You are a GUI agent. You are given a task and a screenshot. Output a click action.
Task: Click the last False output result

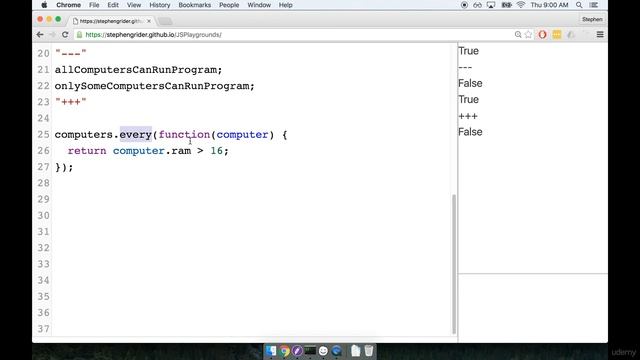point(470,132)
